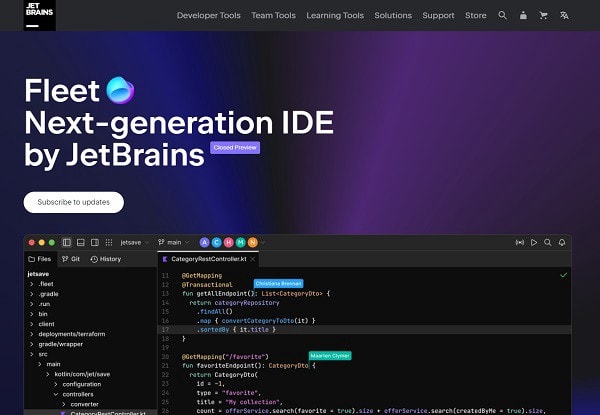
Task: Expand the client folder
Action: coord(31,324)
